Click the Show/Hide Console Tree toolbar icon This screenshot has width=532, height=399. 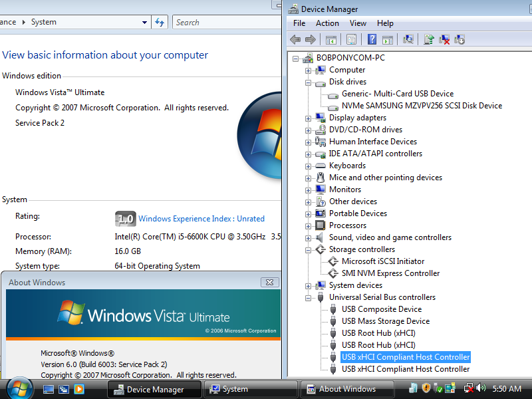pyautogui.click(x=331, y=40)
